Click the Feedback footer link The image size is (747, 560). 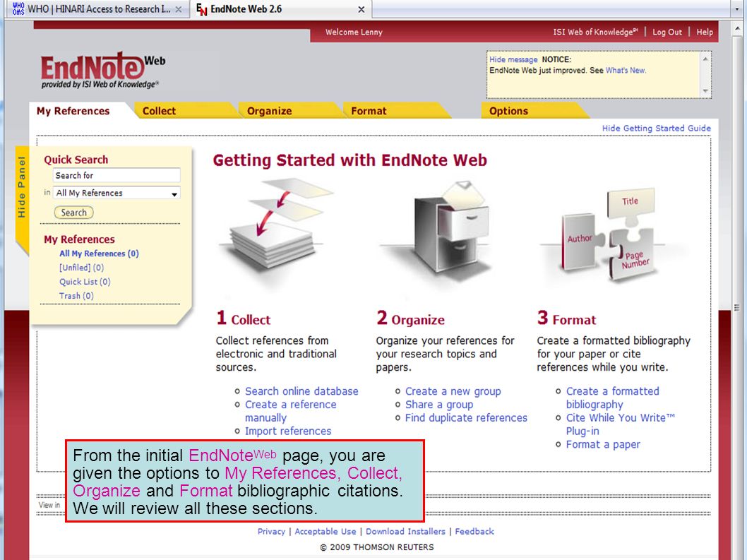(474, 532)
